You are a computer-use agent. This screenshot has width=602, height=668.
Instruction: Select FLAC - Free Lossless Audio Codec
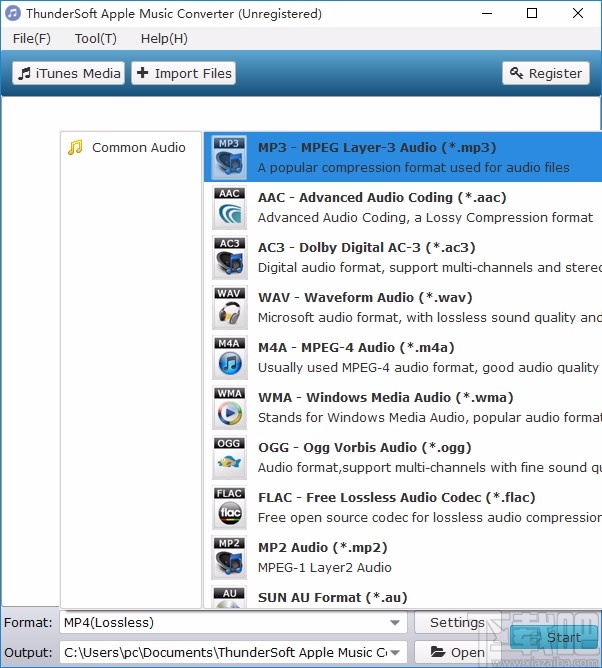pyautogui.click(x=403, y=507)
